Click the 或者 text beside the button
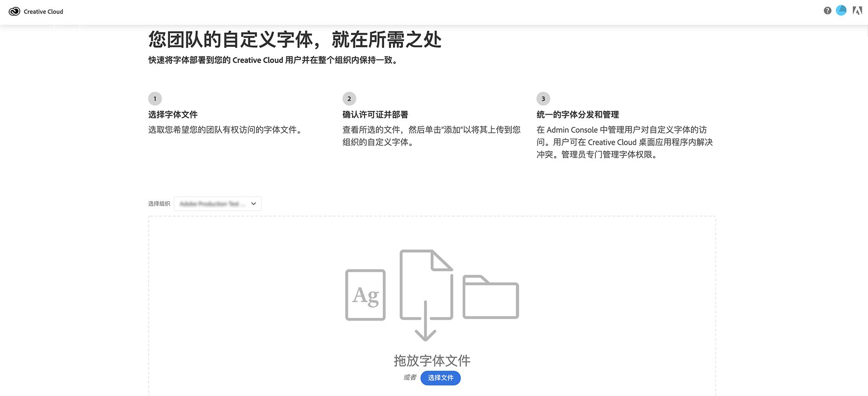 point(410,378)
